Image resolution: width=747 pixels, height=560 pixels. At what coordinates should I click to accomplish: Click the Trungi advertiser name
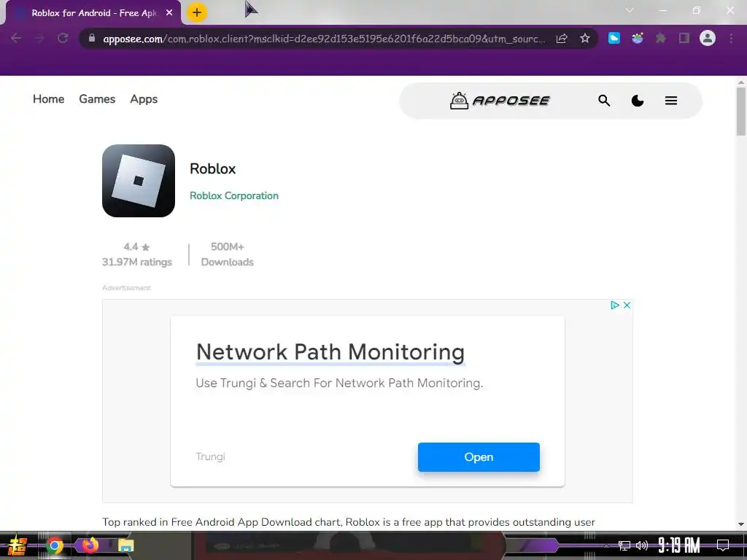[x=210, y=456]
